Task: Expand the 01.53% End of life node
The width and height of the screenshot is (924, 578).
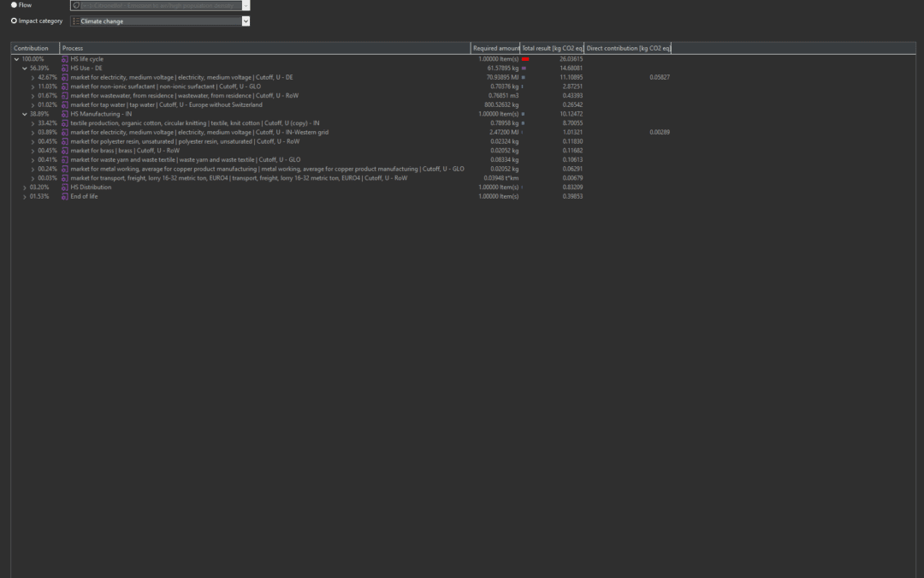Action: pyautogui.click(x=25, y=196)
